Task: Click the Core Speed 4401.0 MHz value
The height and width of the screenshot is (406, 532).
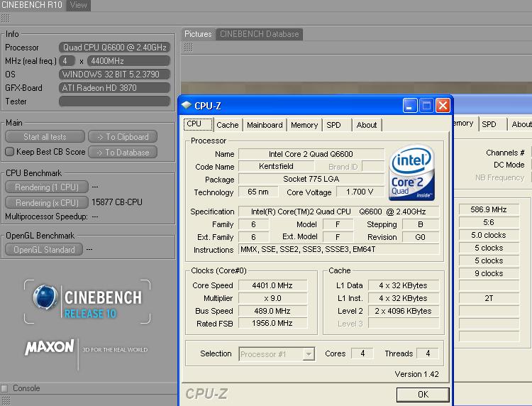Action: tap(273, 285)
